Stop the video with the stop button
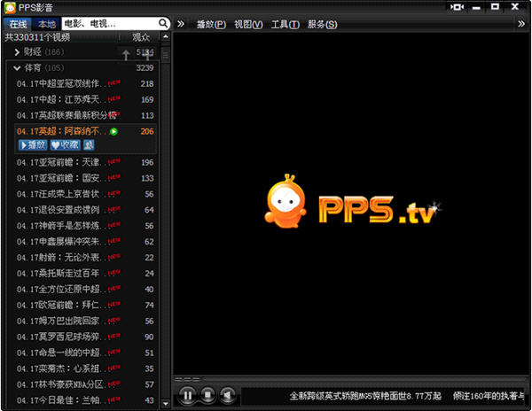532x411 pixels. [207, 395]
